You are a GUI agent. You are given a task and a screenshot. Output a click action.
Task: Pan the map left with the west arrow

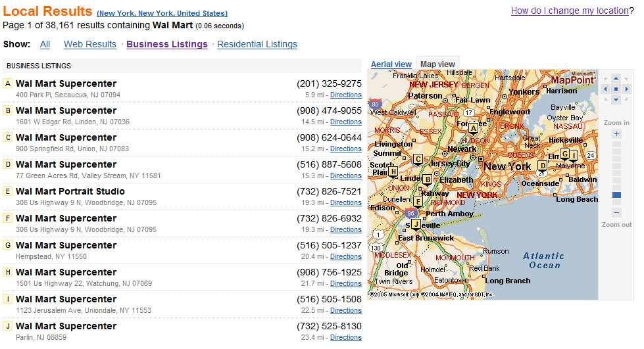605,89
